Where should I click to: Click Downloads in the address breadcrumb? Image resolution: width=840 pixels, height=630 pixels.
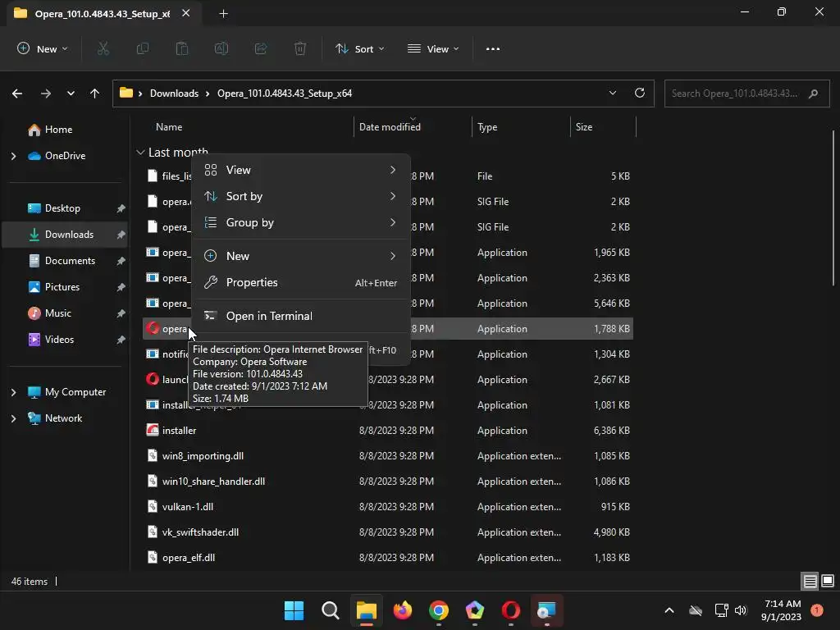[x=174, y=94]
